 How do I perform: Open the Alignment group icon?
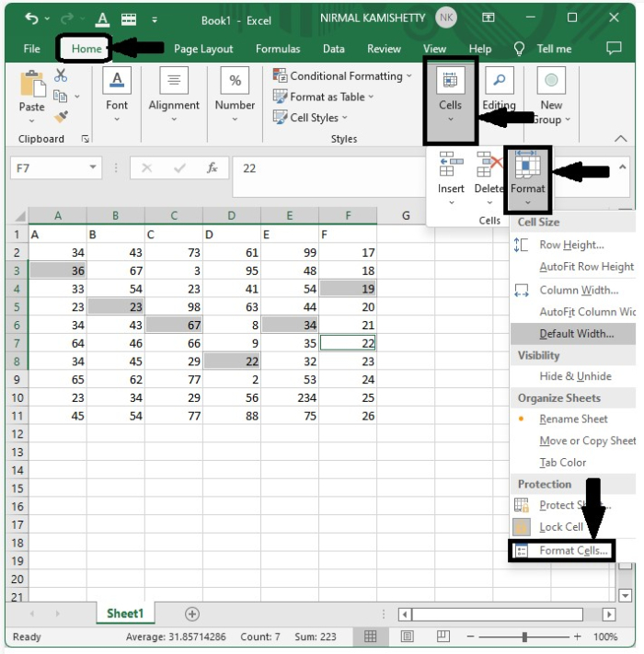174,81
